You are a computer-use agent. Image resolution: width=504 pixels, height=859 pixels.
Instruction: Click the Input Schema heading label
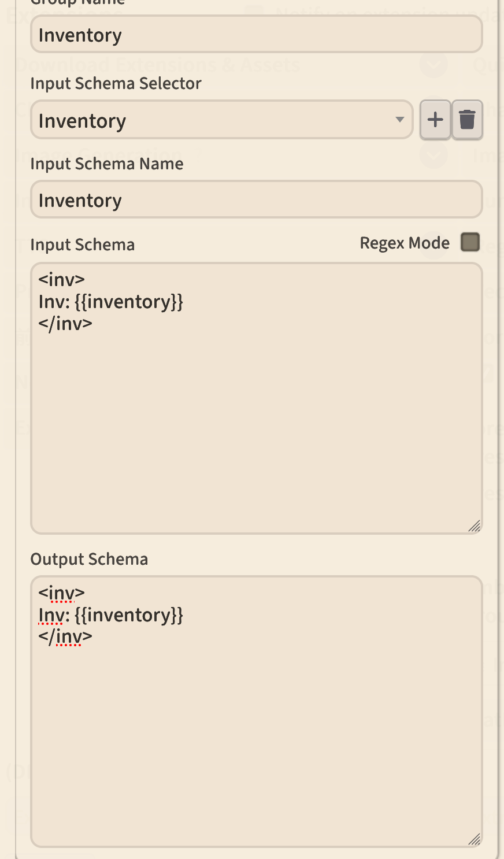[83, 245]
